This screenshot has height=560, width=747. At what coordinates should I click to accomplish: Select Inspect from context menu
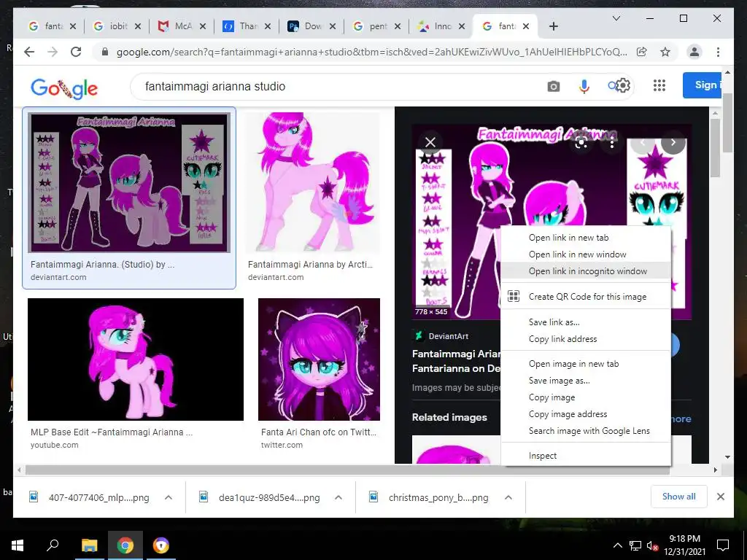(x=586, y=456)
